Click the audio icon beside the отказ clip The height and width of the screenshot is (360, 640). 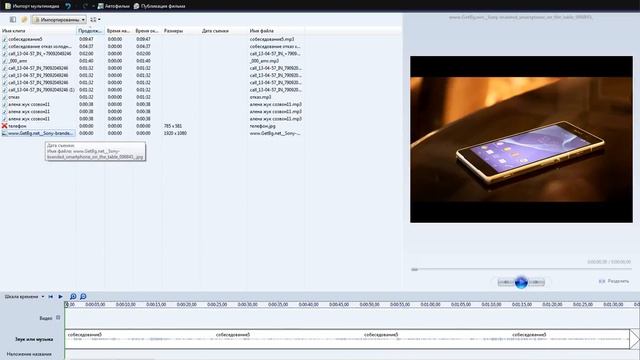pyautogui.click(x=4, y=97)
